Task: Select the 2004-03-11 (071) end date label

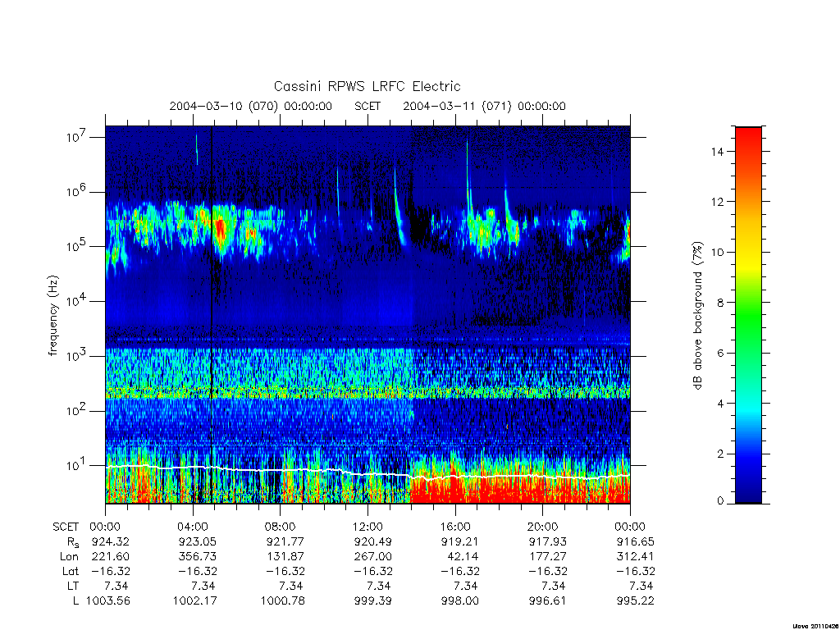Action: pos(484,106)
